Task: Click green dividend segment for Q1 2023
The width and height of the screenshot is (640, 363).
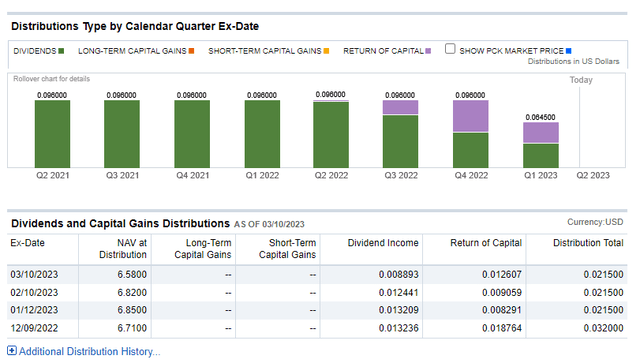Action: (541, 156)
